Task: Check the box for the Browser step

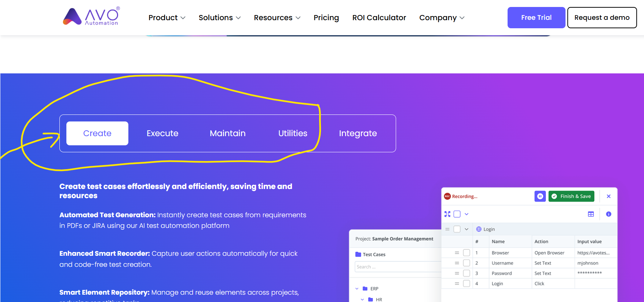Action: 466,253
